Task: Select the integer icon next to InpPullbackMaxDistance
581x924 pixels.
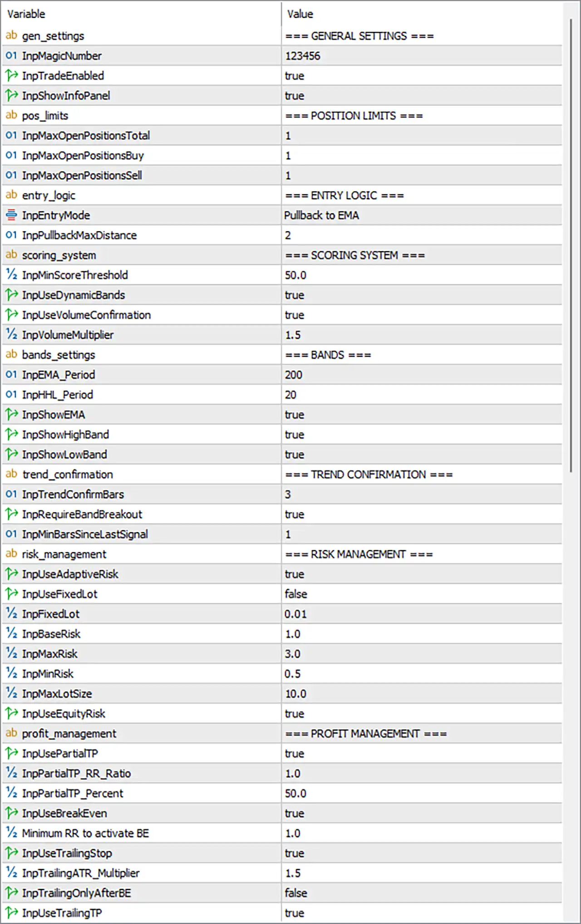Action: coord(11,235)
